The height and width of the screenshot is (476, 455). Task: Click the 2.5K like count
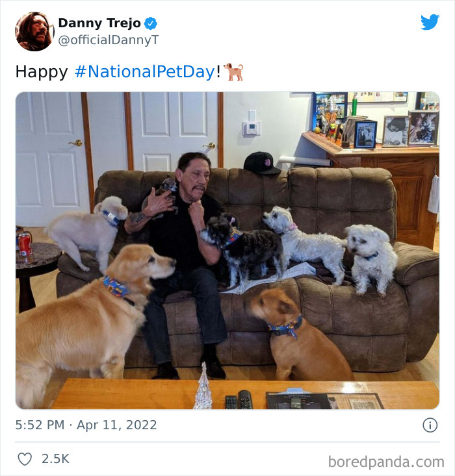point(56,458)
